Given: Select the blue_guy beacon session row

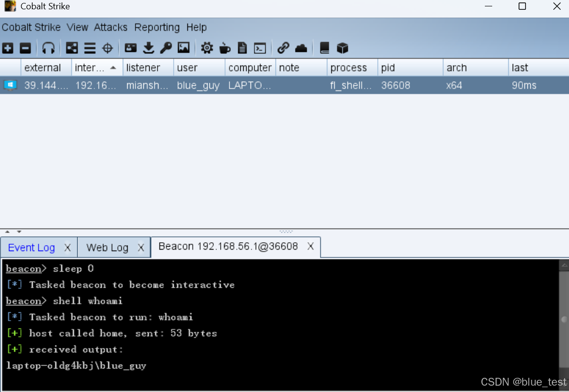Looking at the screenshot, I should [x=196, y=85].
